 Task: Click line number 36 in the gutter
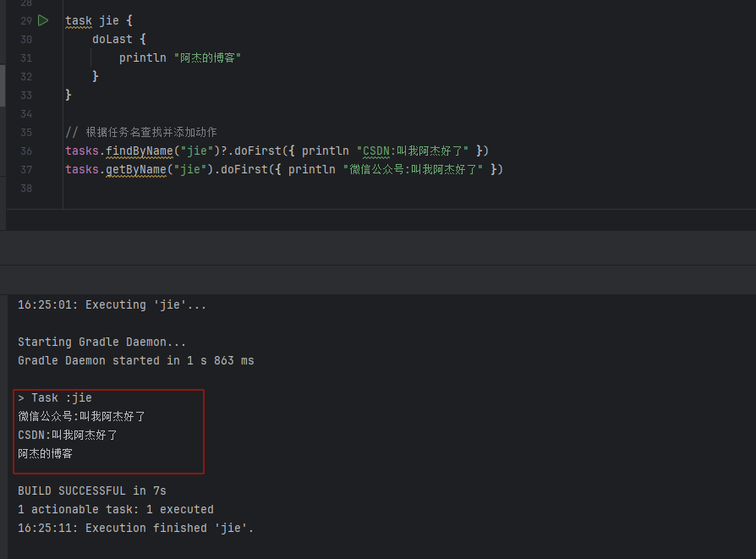tap(26, 151)
